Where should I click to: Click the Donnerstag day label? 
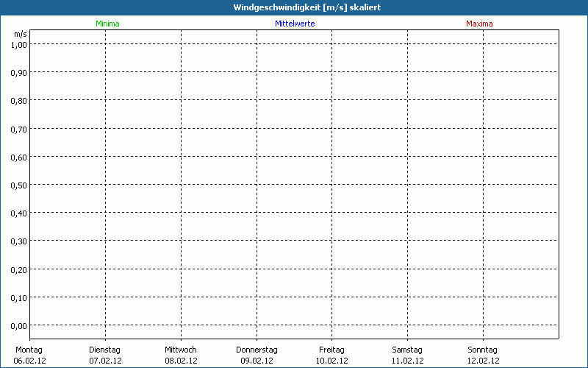[x=257, y=350]
